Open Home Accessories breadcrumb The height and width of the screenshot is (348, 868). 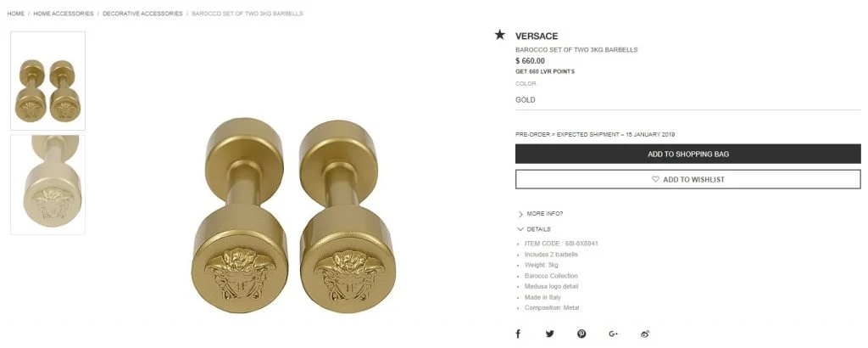coord(63,14)
